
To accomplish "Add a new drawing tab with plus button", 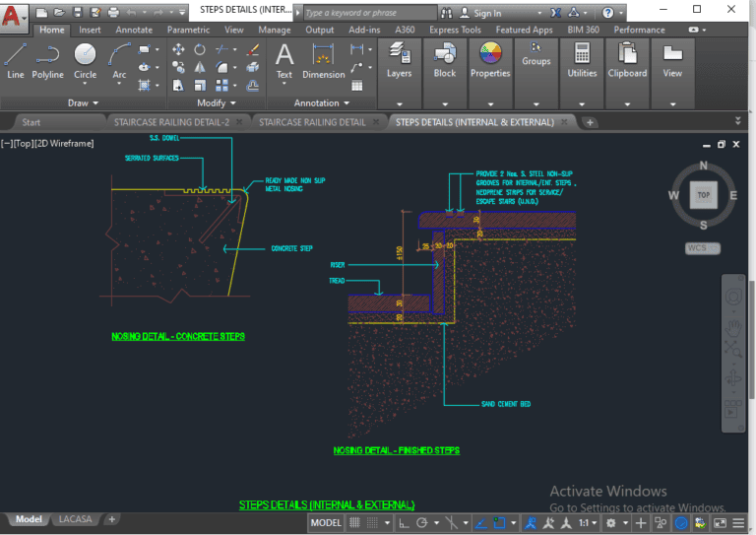I will [590, 122].
